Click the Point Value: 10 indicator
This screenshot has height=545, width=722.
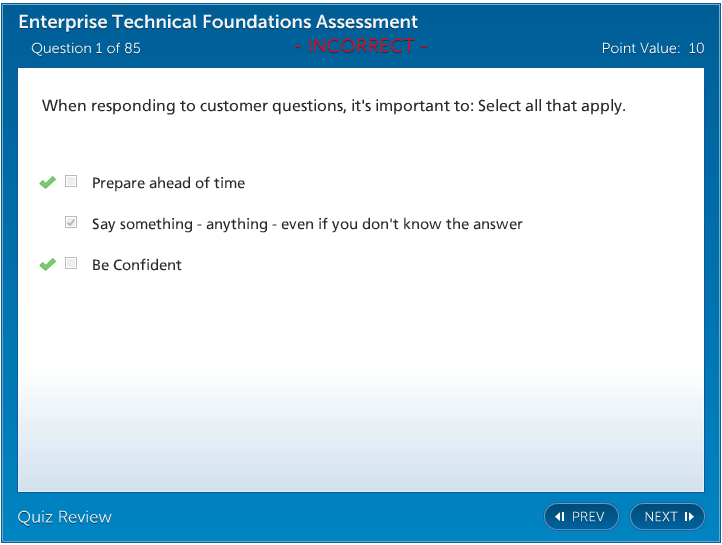click(652, 48)
